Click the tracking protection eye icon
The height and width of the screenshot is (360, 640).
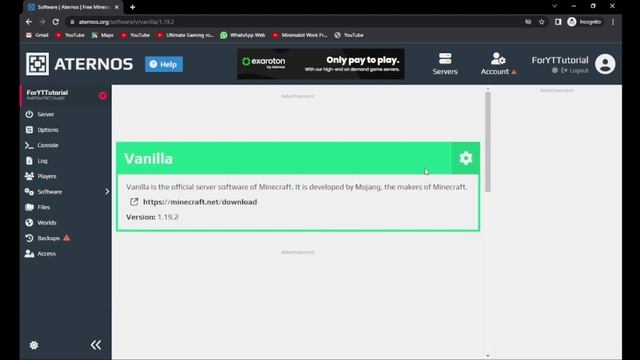[528, 22]
